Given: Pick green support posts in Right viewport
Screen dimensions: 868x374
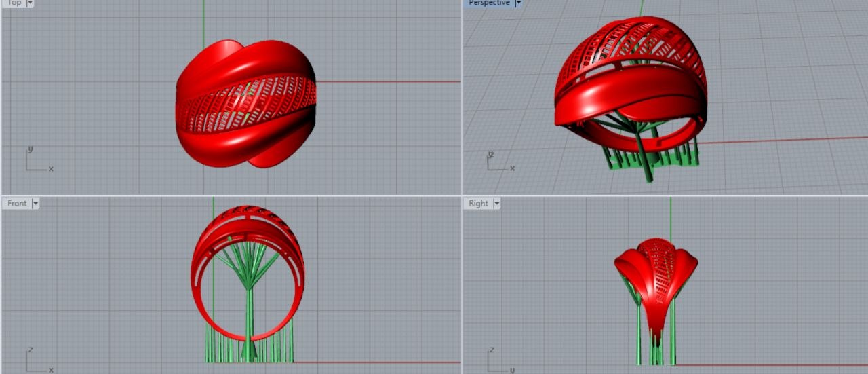Looking at the screenshot, I should [x=639, y=339].
